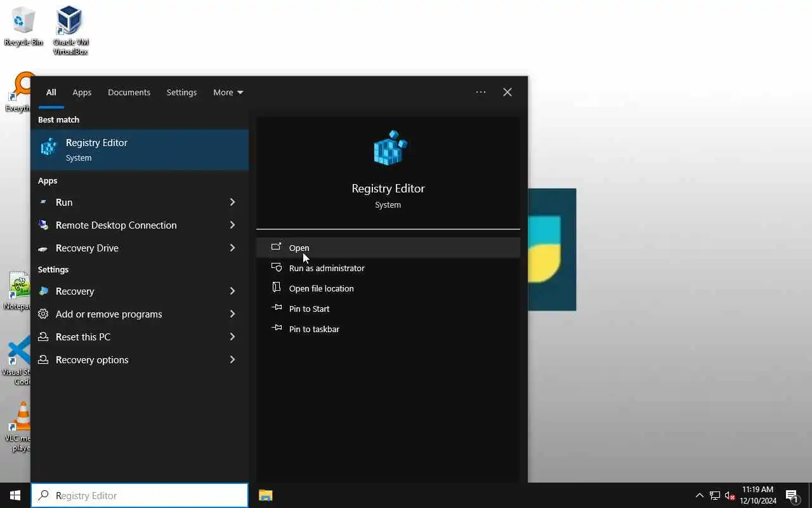Switch to the Apps tab
Viewport: 812px width, 508px height.
point(82,92)
